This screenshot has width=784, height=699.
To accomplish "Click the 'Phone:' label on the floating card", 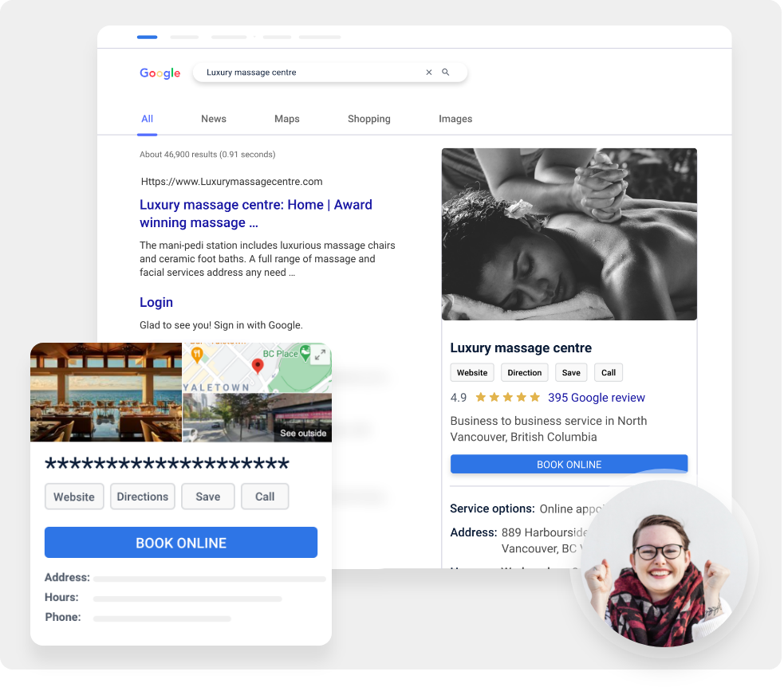I will [62, 617].
